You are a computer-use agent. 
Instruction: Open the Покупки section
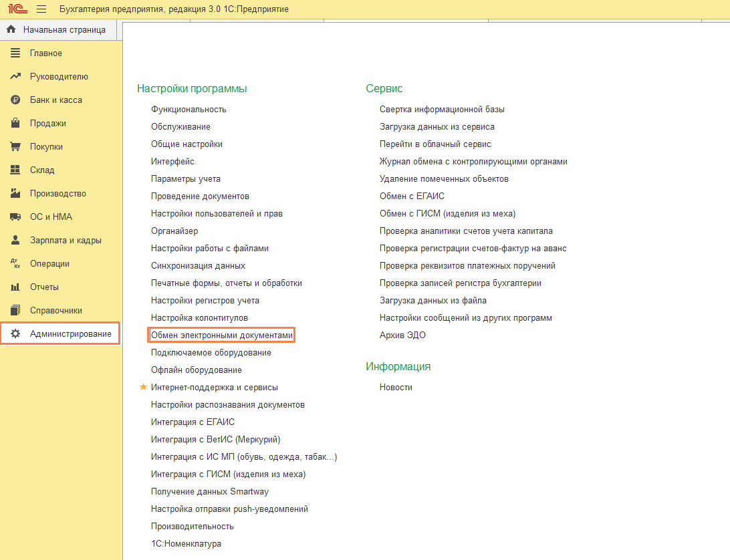47,146
